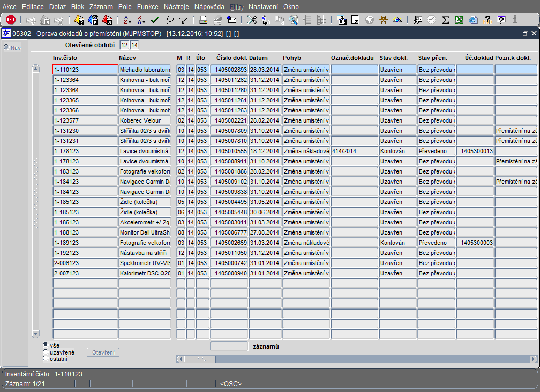This screenshot has width=540, height=392.
Task: Cancel the query using the red X book icon
Action: (x=108, y=20)
